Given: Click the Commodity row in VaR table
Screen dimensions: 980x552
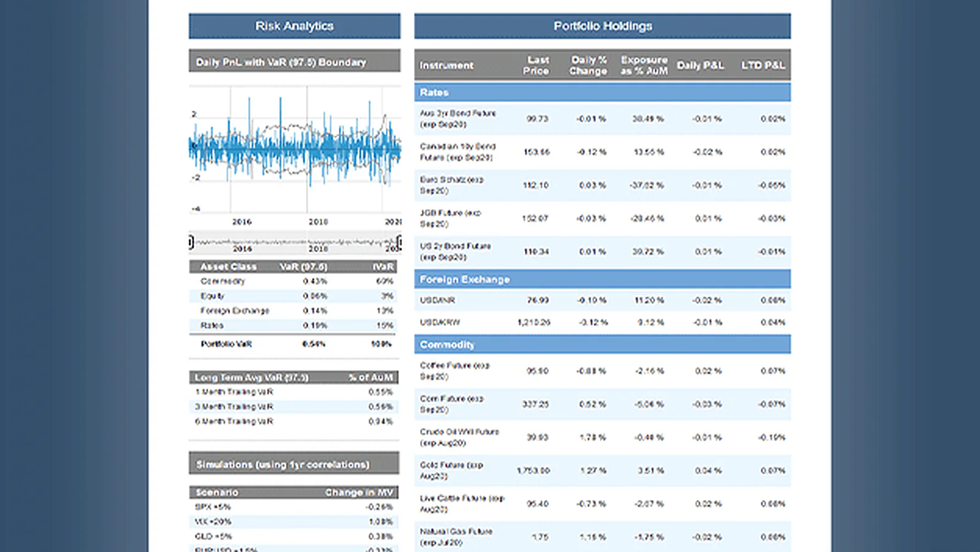Looking at the screenshot, I should [294, 281].
